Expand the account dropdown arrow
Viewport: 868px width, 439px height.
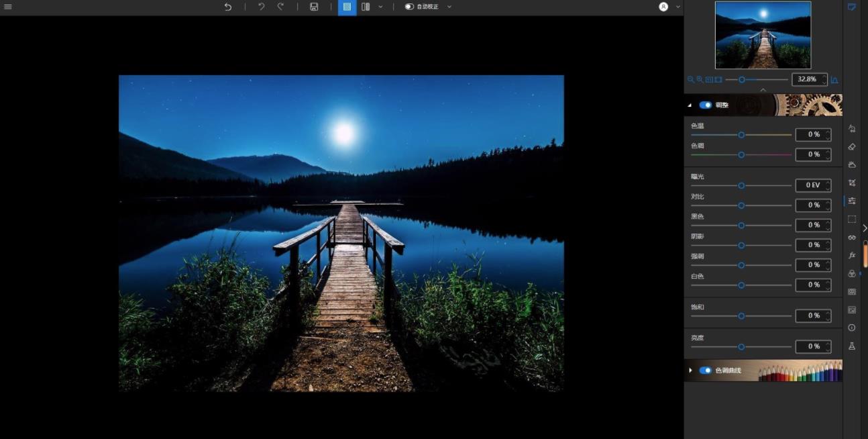[677, 7]
